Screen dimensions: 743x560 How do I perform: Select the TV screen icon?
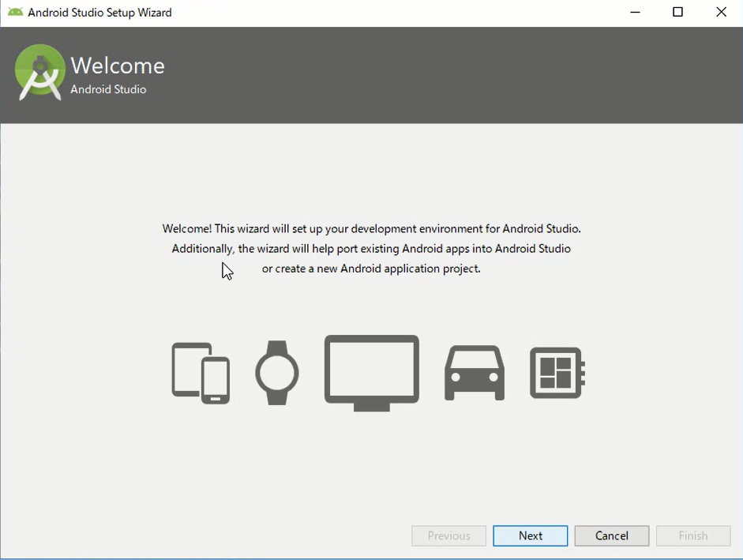[372, 372]
